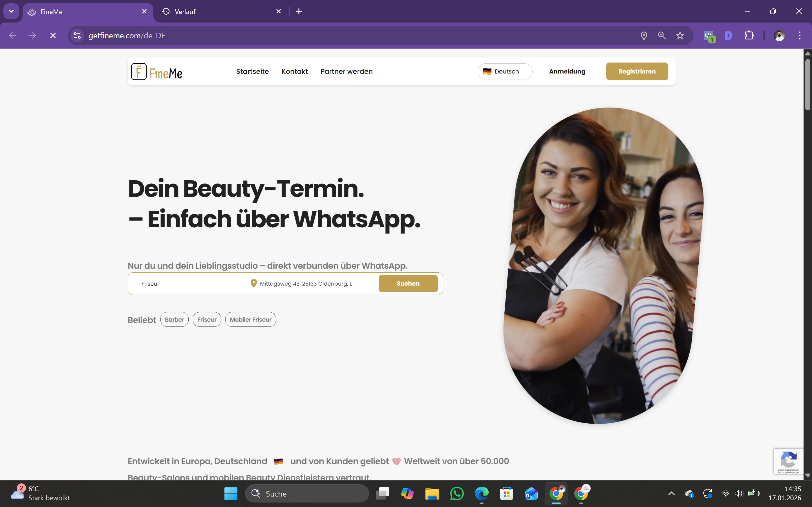Open the Extensions puzzle icon
Viewport: 812px width, 507px height.
pos(749,35)
